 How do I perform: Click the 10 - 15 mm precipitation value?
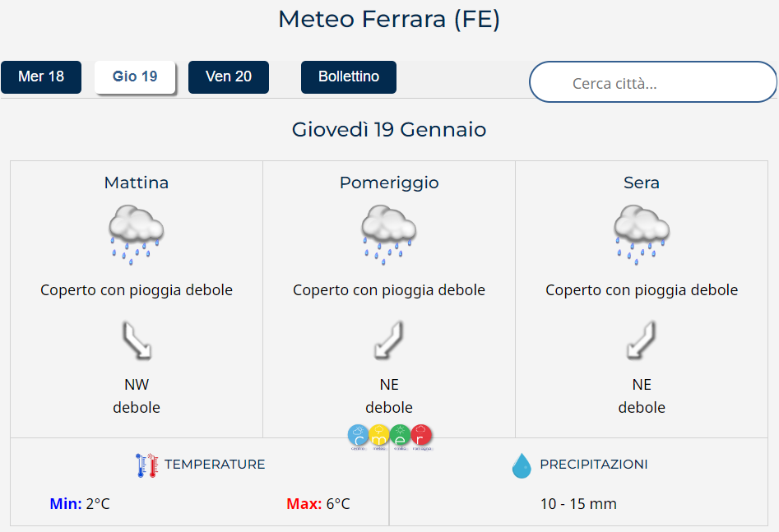point(578,504)
